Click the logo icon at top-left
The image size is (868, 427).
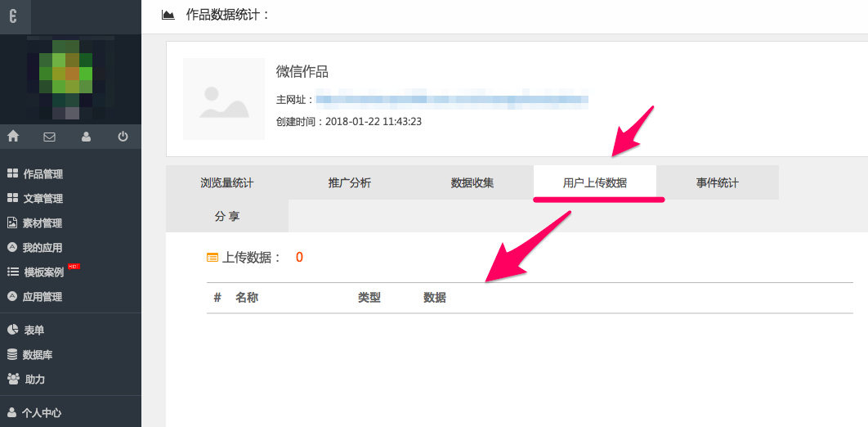click(14, 16)
